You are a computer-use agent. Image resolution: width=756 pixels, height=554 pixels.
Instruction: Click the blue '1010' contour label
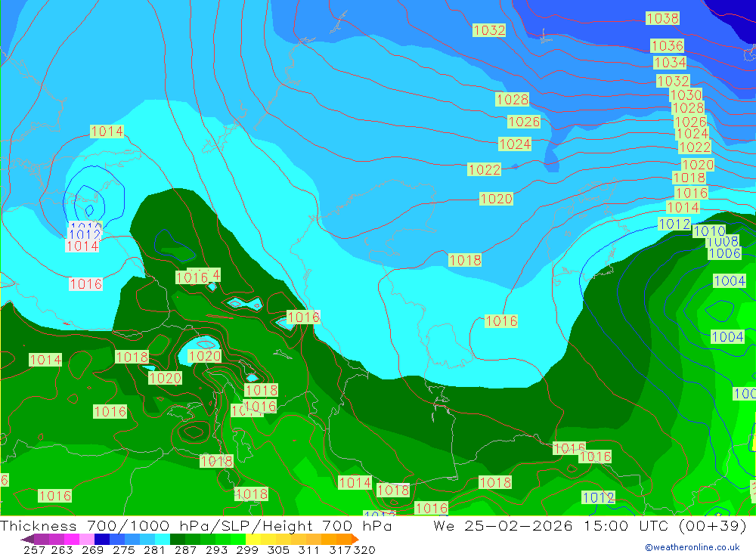pos(709,231)
